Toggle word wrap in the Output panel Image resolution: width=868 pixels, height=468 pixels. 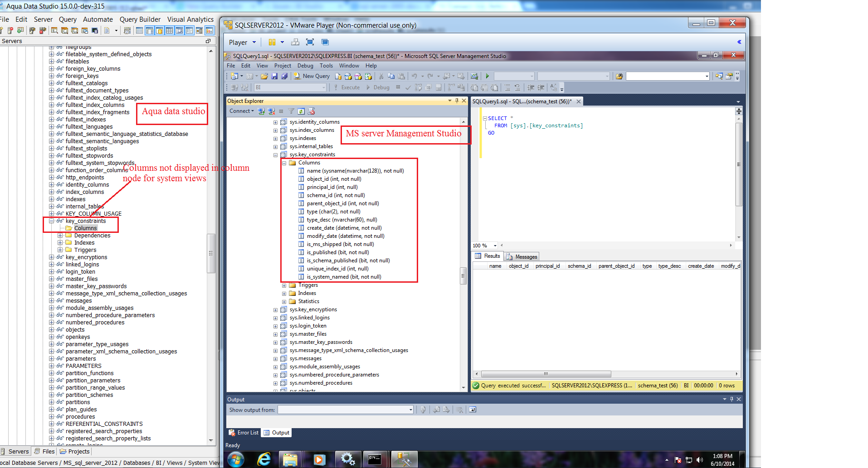(x=473, y=410)
